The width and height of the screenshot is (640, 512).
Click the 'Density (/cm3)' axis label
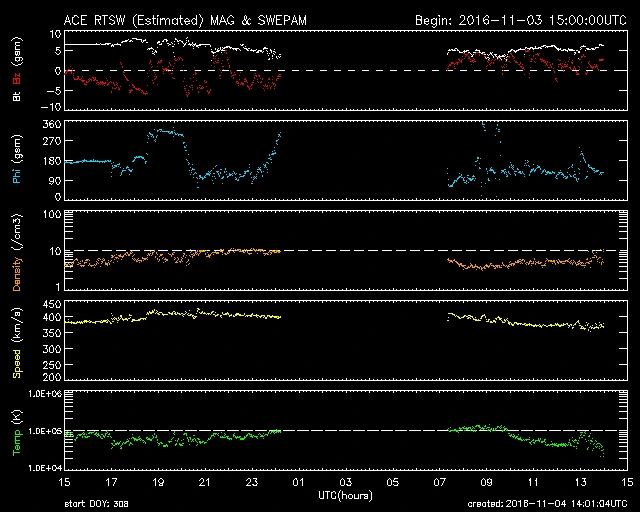(x=17, y=252)
